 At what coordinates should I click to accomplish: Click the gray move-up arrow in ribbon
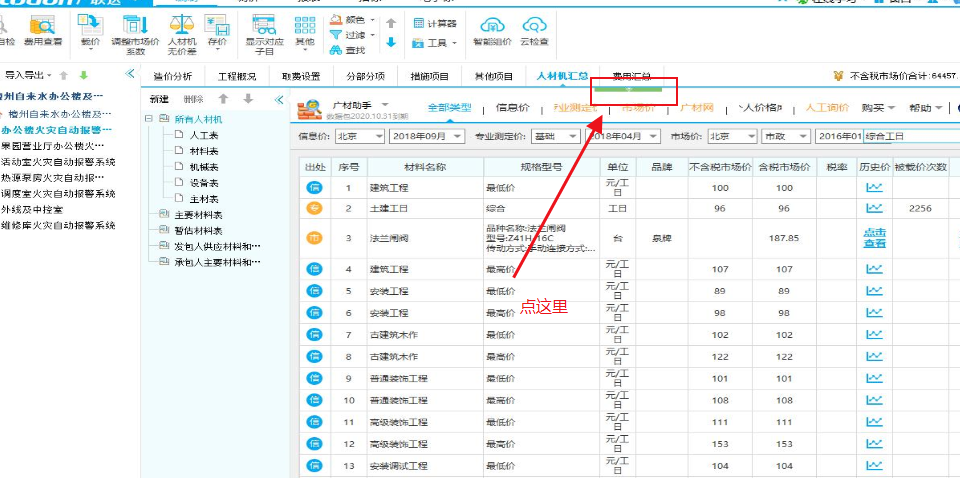click(x=391, y=23)
